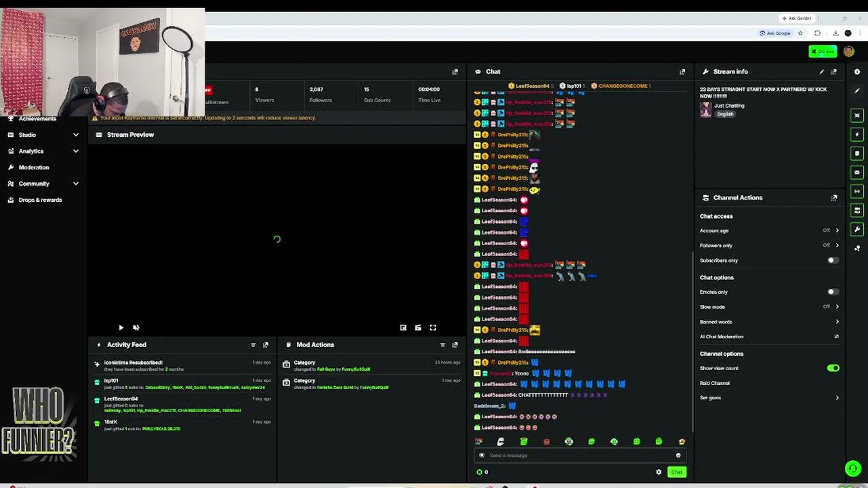Pop out the Mod Actions panel
The width and height of the screenshot is (868, 488).
tap(455, 345)
